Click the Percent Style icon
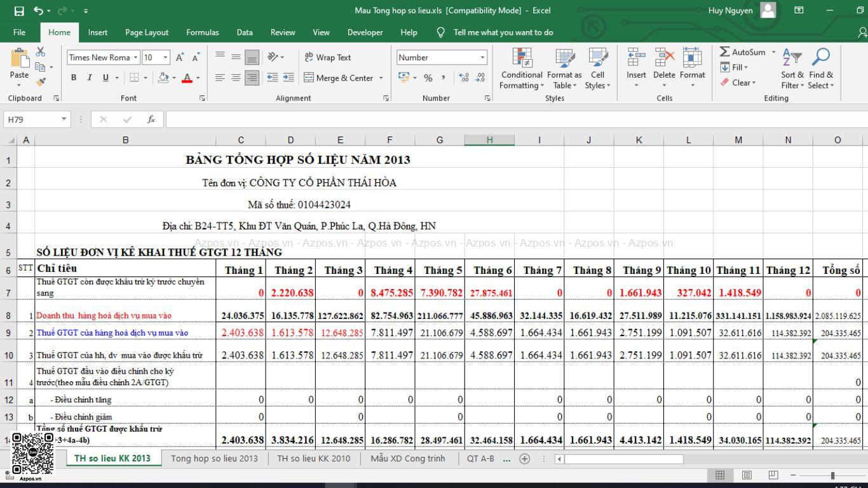The image size is (868, 488). tap(428, 78)
